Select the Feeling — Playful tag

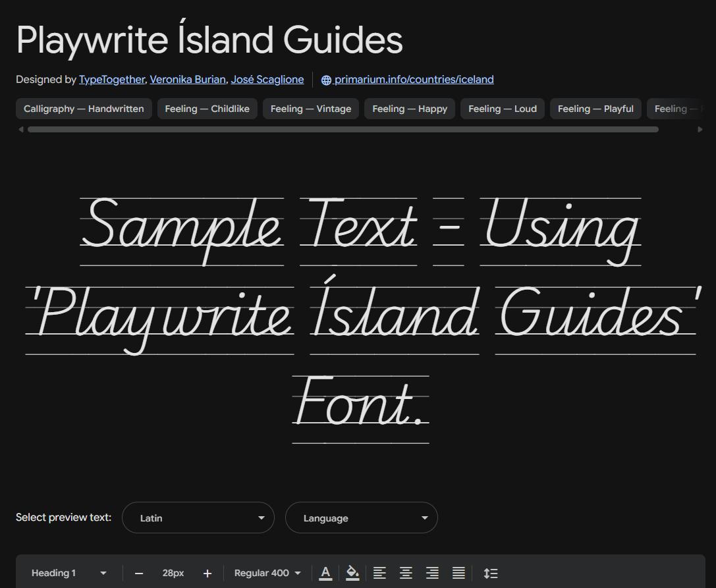pyautogui.click(x=595, y=109)
